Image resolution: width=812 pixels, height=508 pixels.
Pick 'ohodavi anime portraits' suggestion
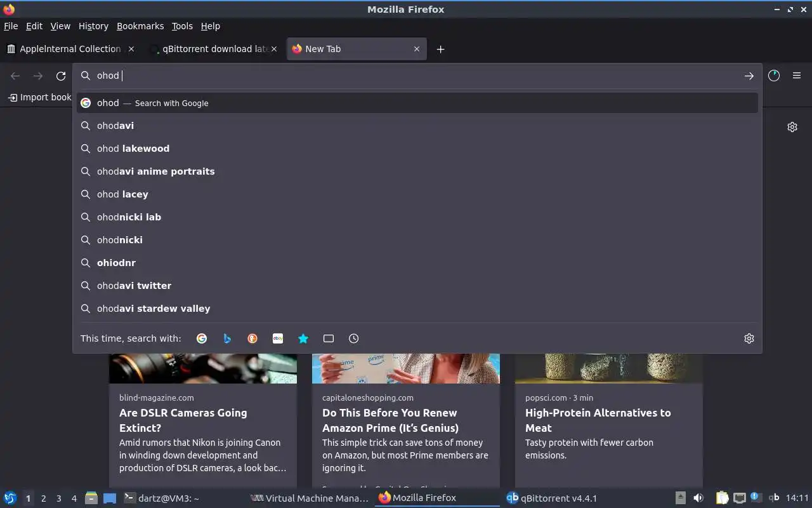[x=417, y=171]
